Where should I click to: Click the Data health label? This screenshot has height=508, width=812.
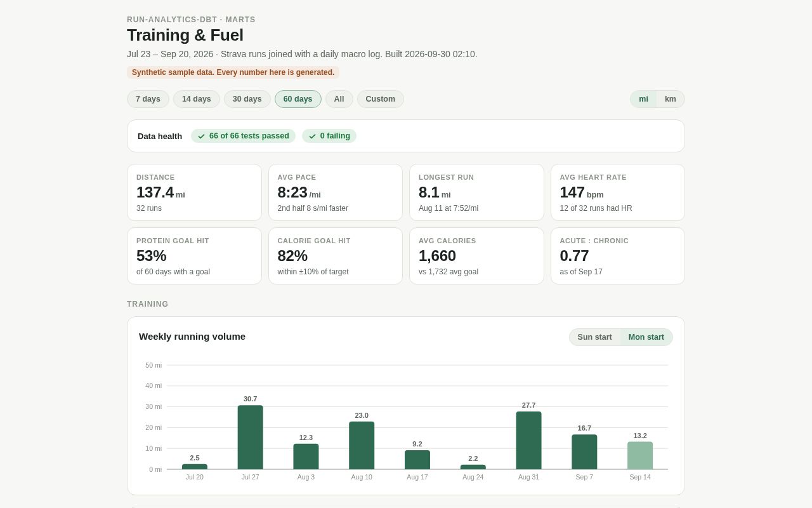(x=160, y=136)
